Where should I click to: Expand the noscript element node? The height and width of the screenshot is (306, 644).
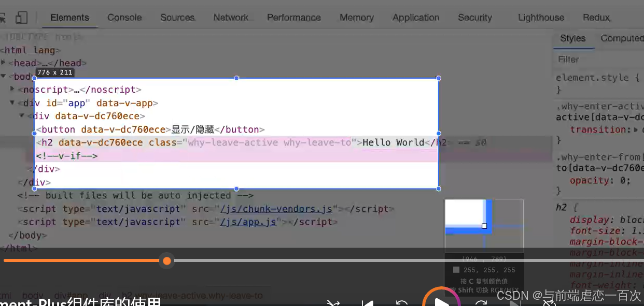pyautogui.click(x=13, y=89)
